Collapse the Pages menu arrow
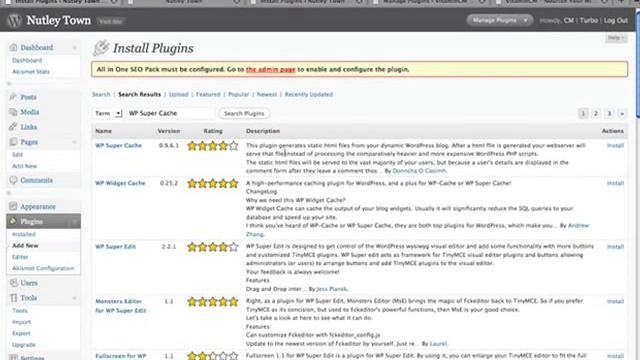The height and width of the screenshot is (360, 640). 75,142
